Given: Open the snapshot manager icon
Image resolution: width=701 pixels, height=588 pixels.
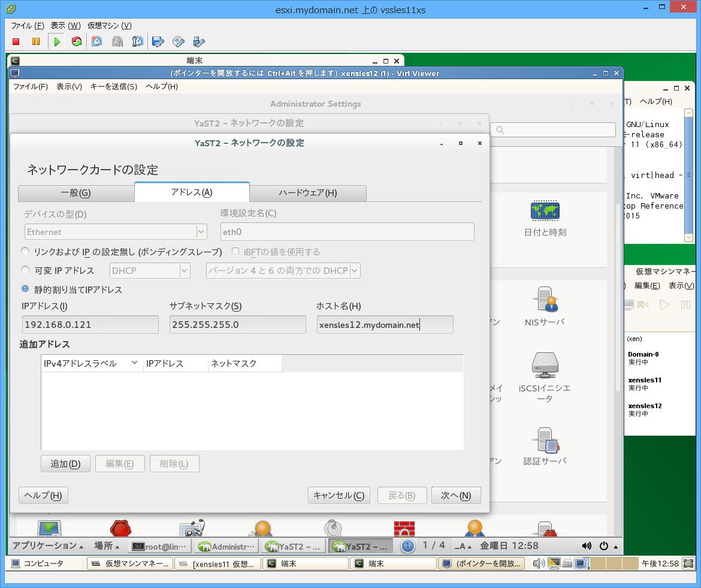Looking at the screenshot, I should 138,41.
